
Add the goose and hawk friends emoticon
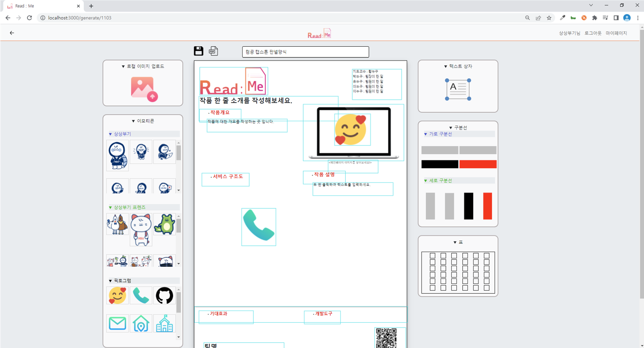click(x=117, y=224)
